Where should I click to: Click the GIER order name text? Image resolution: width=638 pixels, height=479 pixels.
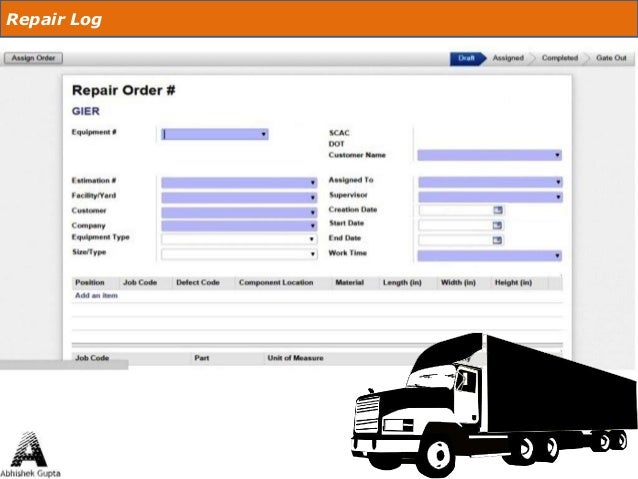point(85,111)
